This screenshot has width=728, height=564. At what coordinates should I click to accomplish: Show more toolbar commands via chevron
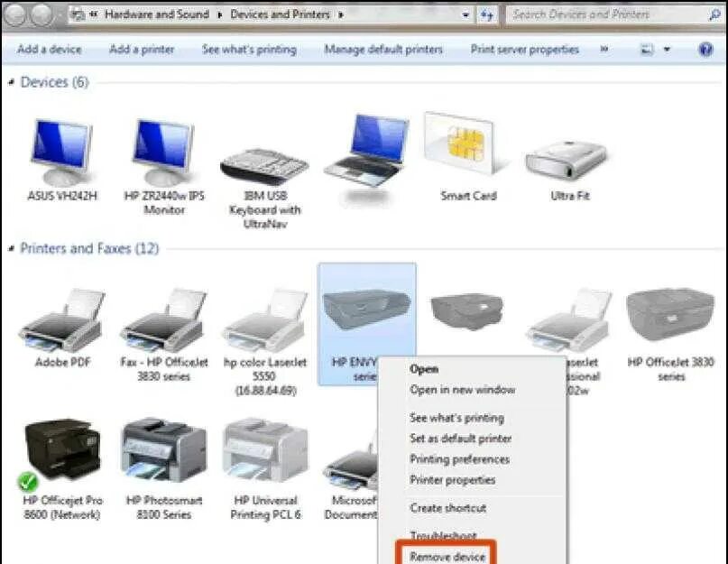coord(604,50)
